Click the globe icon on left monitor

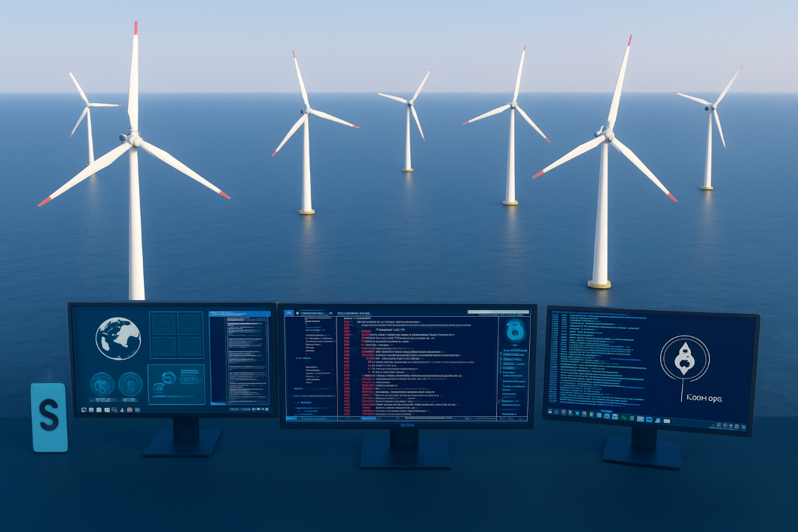pyautogui.click(x=118, y=338)
